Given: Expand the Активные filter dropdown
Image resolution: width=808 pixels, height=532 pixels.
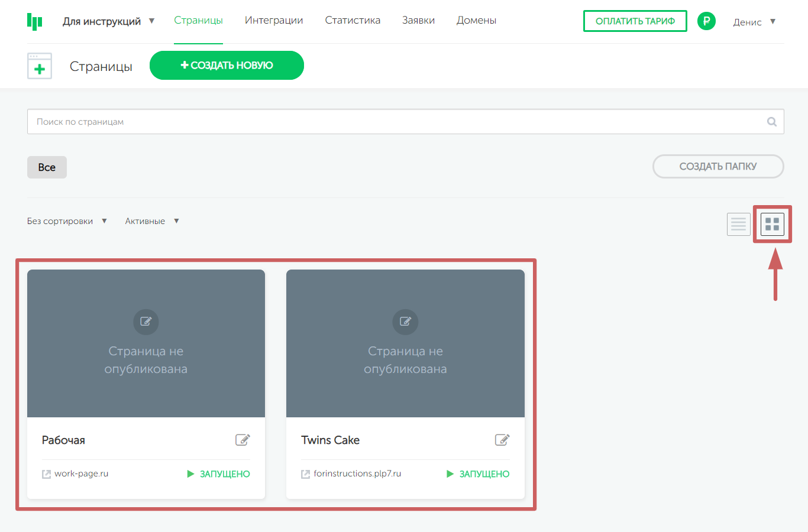Looking at the screenshot, I should click(x=152, y=221).
